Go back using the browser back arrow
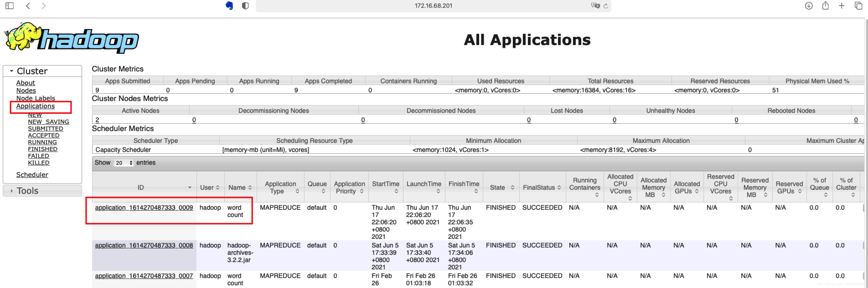Viewport: 868px width, 288px height. coord(28,6)
